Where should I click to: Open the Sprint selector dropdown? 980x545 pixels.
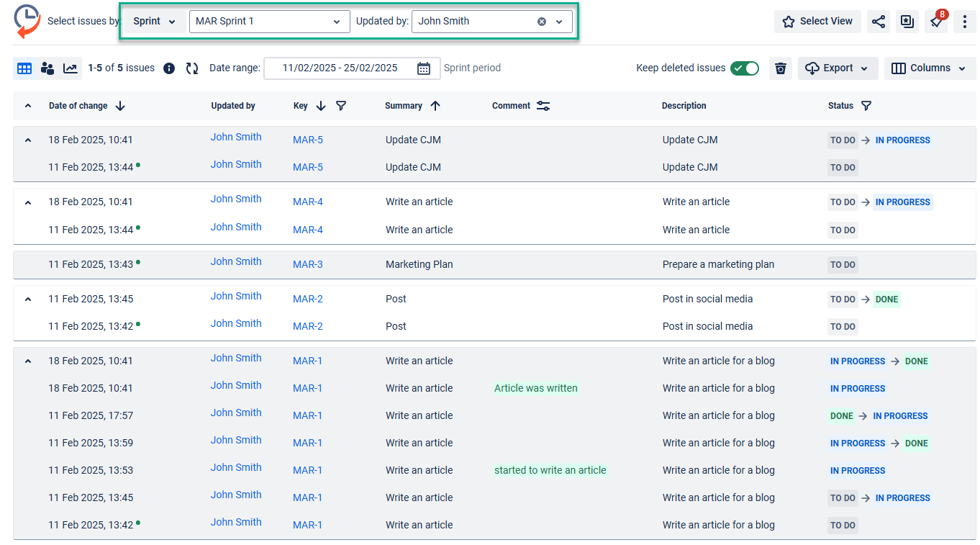(x=154, y=22)
